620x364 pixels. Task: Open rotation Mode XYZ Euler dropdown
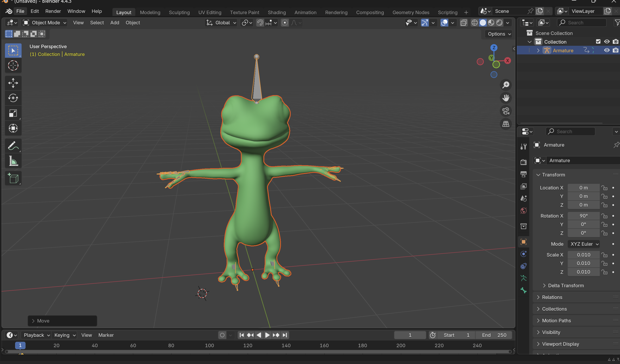pyautogui.click(x=584, y=244)
